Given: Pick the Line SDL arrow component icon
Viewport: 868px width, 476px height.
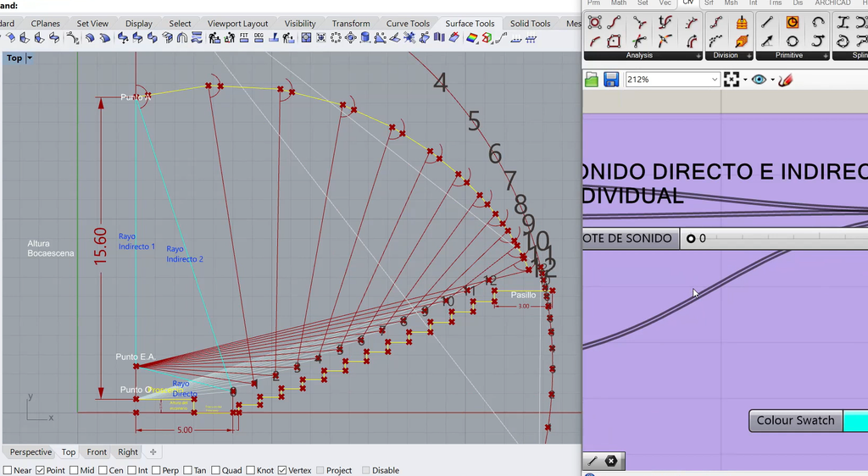Looking at the screenshot, I should 766,42.
